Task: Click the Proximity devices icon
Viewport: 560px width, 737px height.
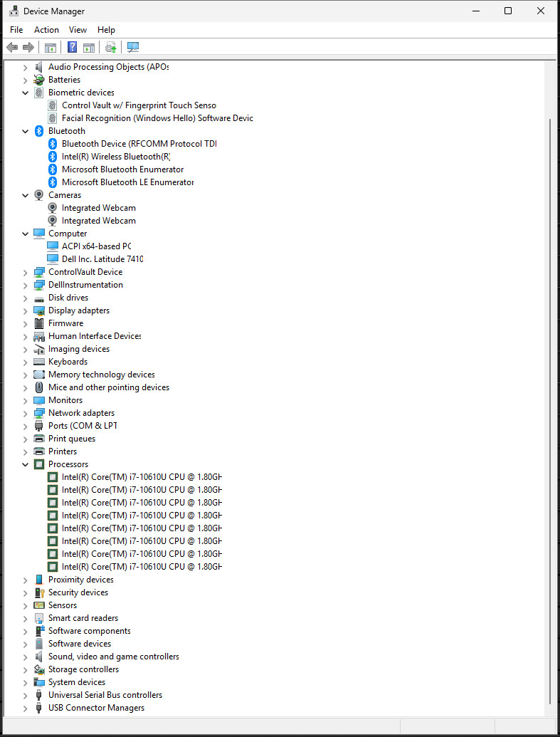Action: pos(39,580)
